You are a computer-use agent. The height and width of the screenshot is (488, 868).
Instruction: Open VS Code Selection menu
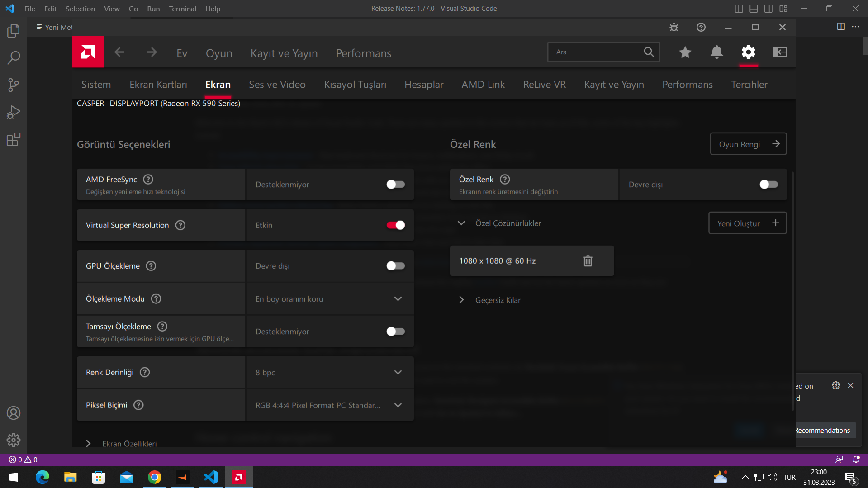pos(80,9)
